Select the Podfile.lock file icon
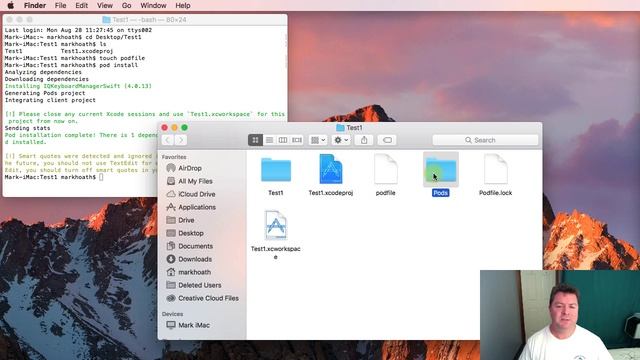Viewport: 640px width, 360px height. [x=496, y=169]
